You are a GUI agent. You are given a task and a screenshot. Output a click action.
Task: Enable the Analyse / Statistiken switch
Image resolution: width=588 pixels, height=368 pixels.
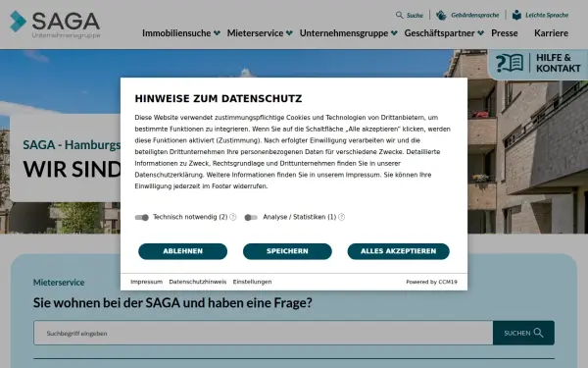(x=251, y=218)
